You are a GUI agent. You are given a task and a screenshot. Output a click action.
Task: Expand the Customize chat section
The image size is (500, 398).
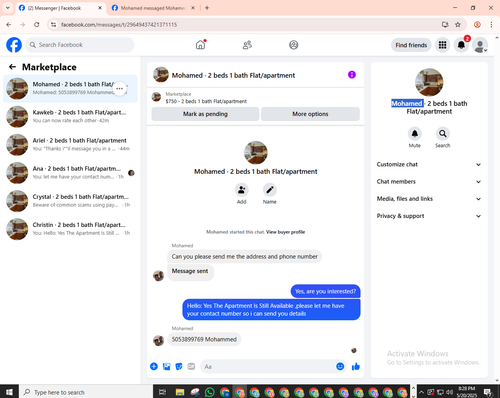tap(429, 164)
